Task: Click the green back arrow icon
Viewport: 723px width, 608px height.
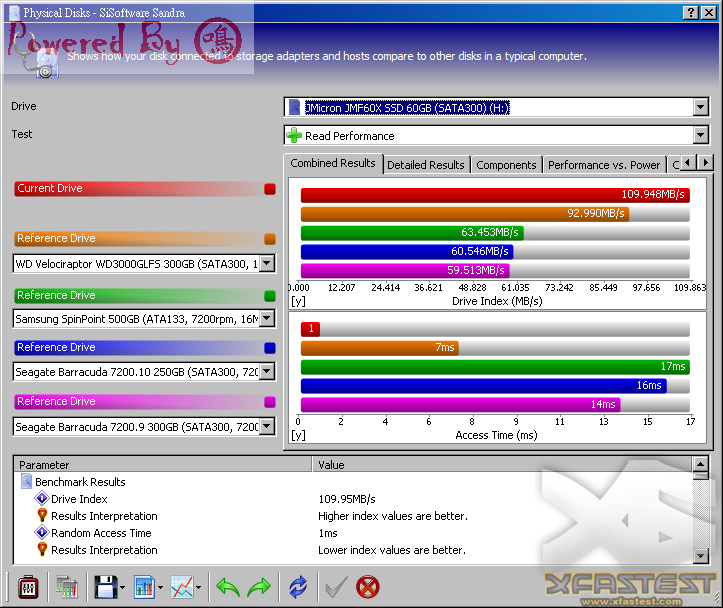Action: (x=228, y=588)
